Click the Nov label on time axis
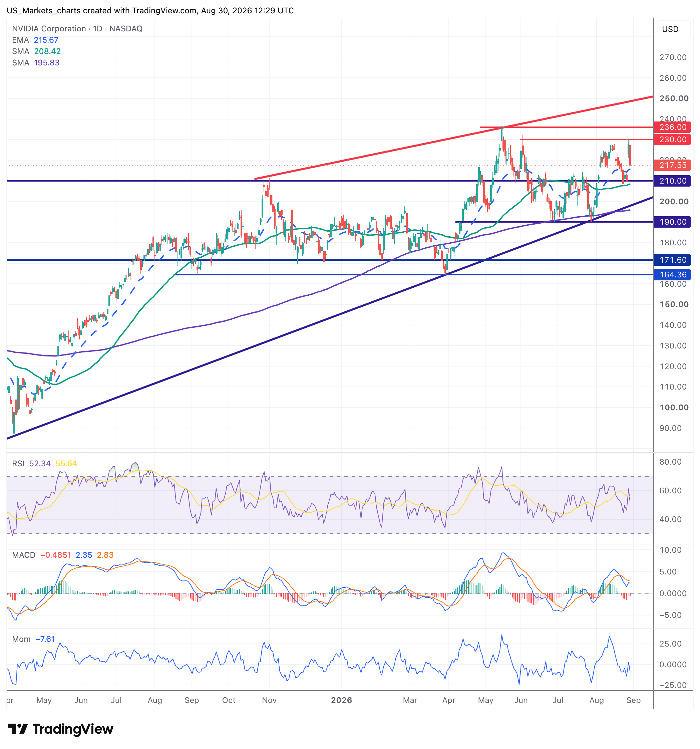This screenshot has width=700, height=749. tap(269, 700)
